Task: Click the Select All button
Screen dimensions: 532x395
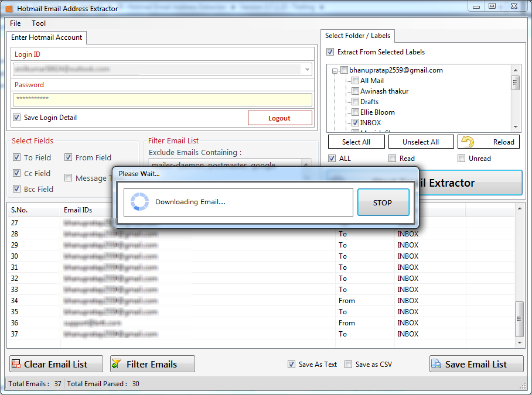Action: [x=356, y=142]
